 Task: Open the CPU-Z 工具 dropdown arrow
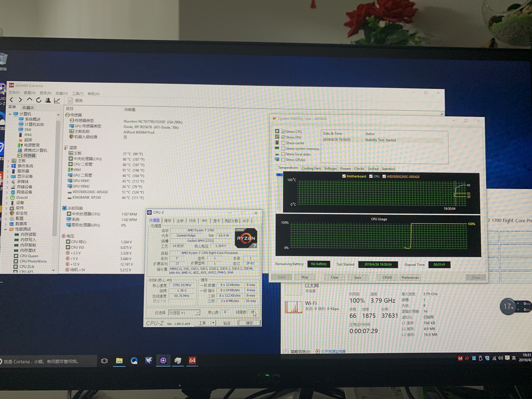(213, 323)
